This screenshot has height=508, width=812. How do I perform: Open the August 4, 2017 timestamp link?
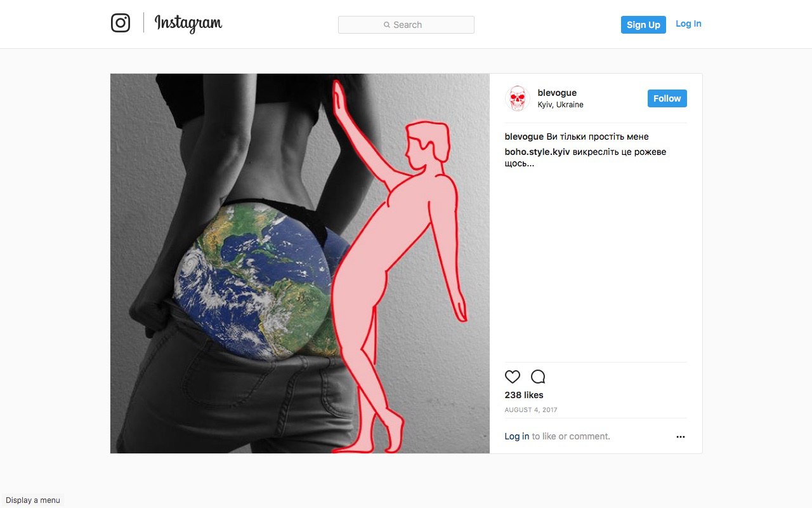click(x=531, y=410)
